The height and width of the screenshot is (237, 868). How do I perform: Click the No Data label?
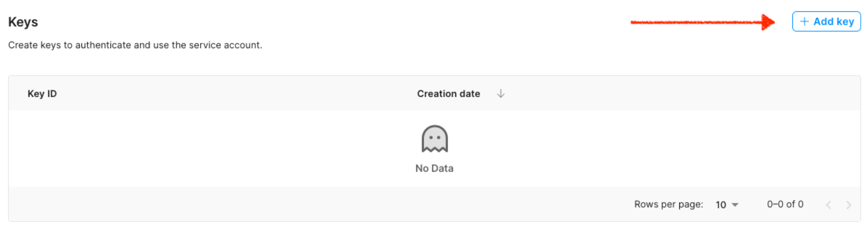[x=435, y=168]
